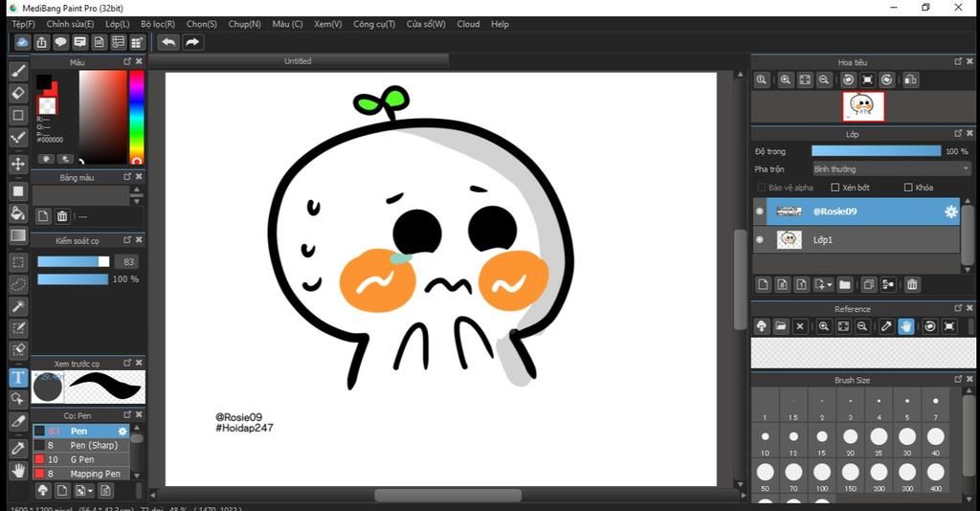Click the delete palette color trash icon
This screenshot has width=980, height=511.
click(x=62, y=216)
